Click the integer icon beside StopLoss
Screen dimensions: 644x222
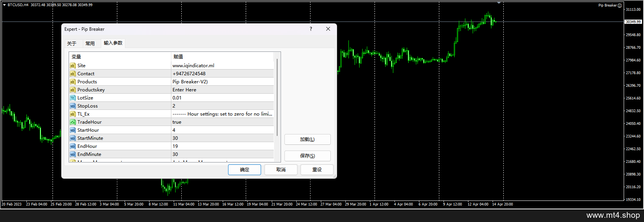pyautogui.click(x=72, y=106)
